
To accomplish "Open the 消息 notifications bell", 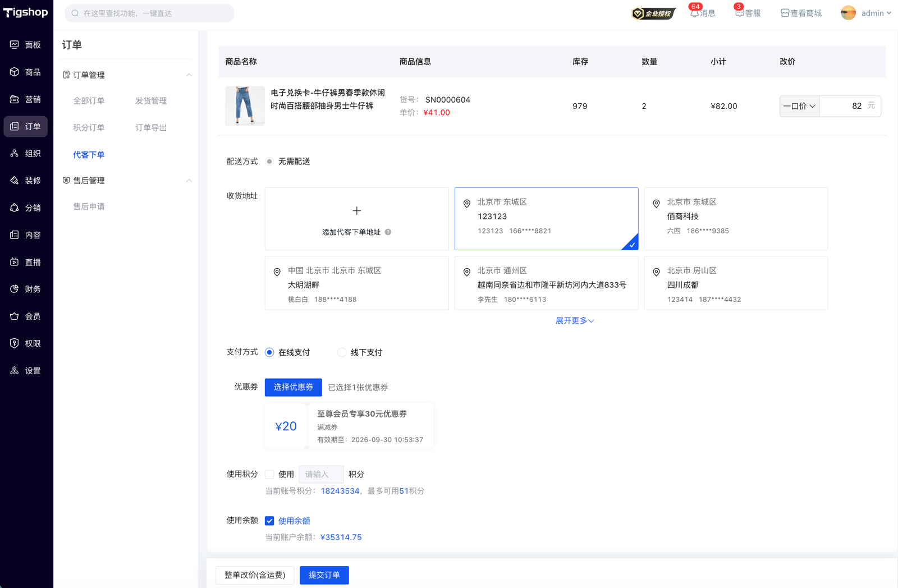I will click(695, 13).
